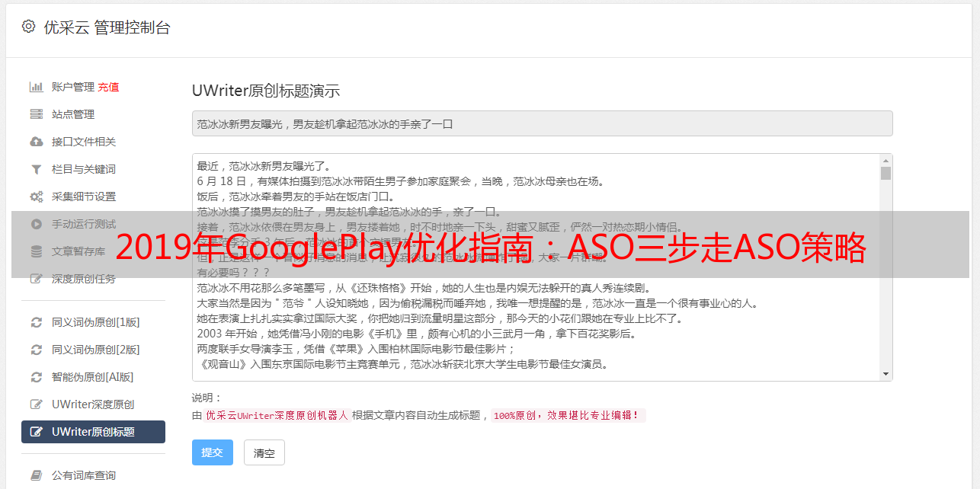Click the 100%原创，效果堪比专业编辑！ label
Viewport: 980px width, 489px height.
pyautogui.click(x=568, y=416)
